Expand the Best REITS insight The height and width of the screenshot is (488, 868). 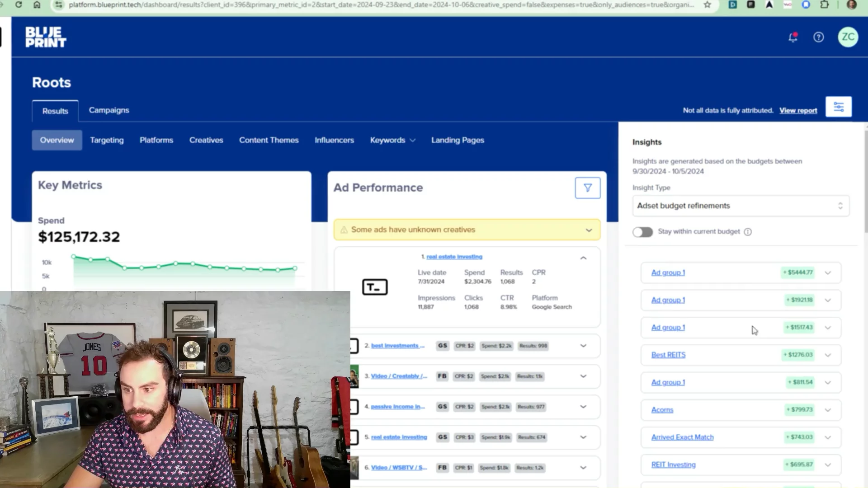pyautogui.click(x=828, y=355)
